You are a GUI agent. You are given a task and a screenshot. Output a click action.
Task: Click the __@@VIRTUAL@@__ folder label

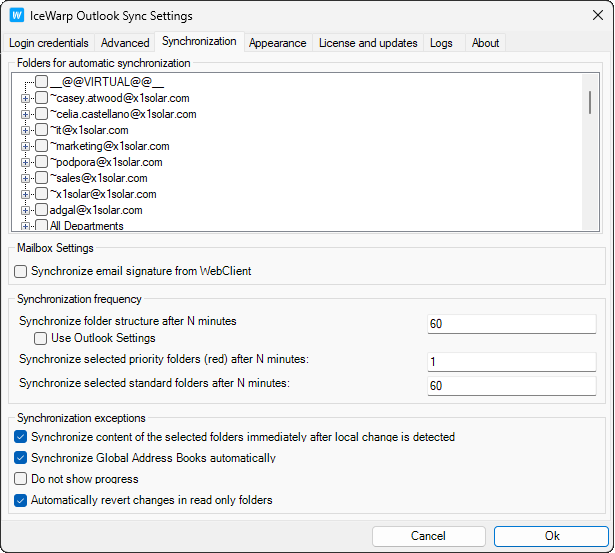[107, 82]
